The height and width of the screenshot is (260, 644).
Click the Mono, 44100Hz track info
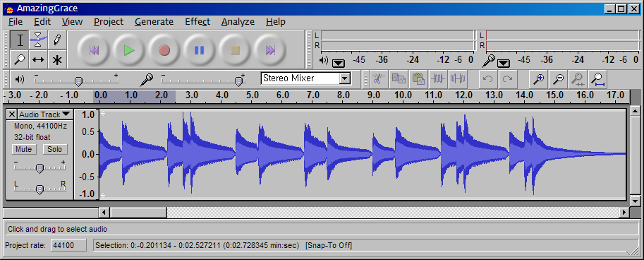40,126
